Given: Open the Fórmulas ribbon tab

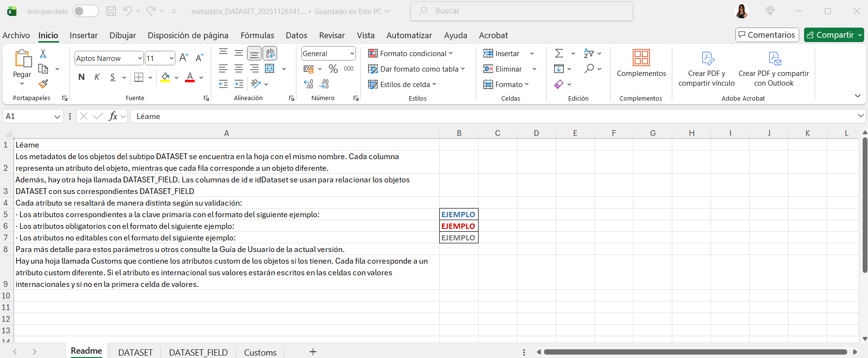Looking at the screenshot, I should coord(257,35).
